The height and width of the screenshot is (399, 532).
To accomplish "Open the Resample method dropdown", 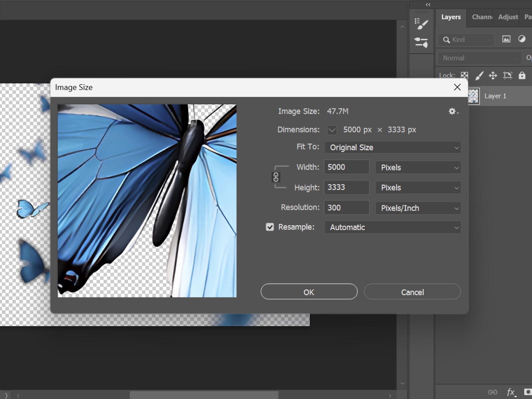I will coord(392,227).
